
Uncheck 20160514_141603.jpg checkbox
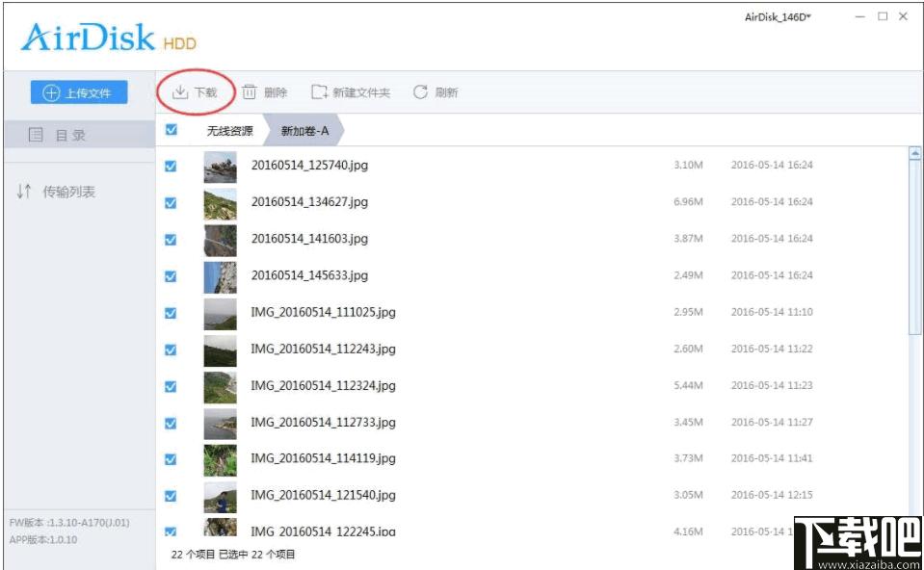171,240
